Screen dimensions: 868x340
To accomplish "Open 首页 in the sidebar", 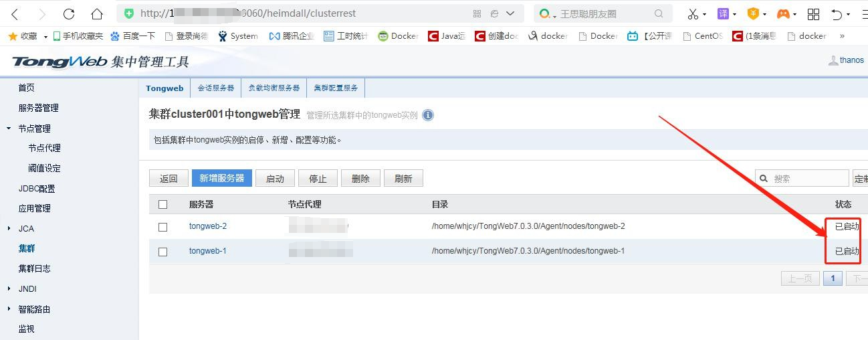I will point(27,88).
